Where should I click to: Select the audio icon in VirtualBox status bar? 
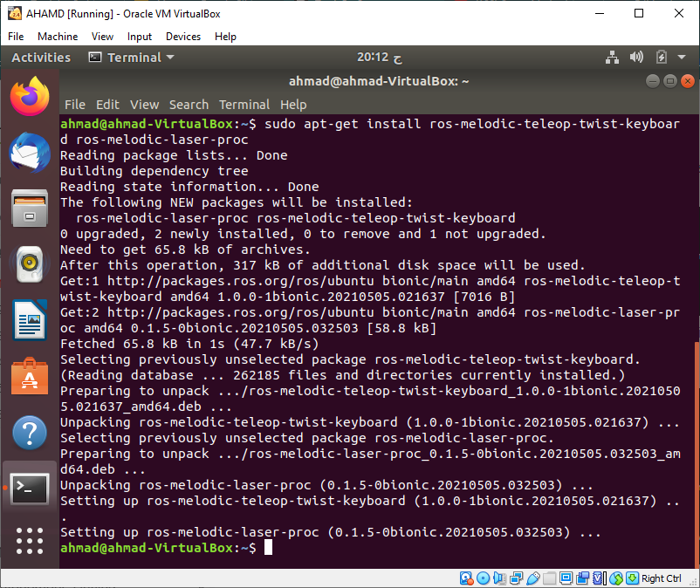(498, 578)
